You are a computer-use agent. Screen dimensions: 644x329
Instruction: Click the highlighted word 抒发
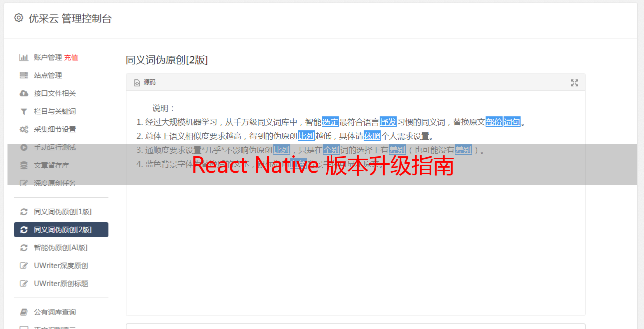[x=388, y=122]
